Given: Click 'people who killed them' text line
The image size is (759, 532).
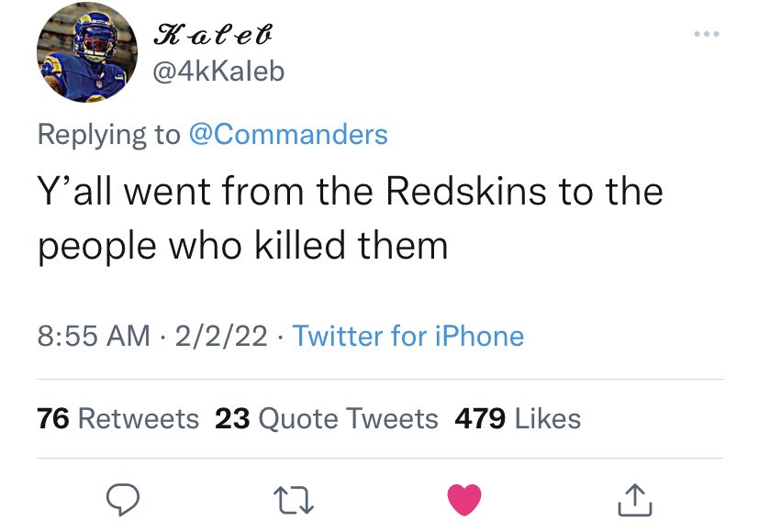Looking at the screenshot, I should 243,246.
